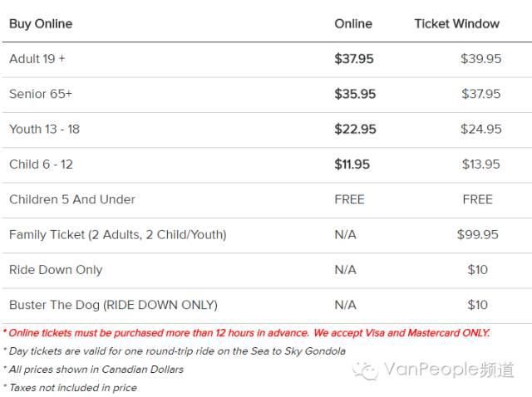Click the Ride Down Only label

pos(56,270)
